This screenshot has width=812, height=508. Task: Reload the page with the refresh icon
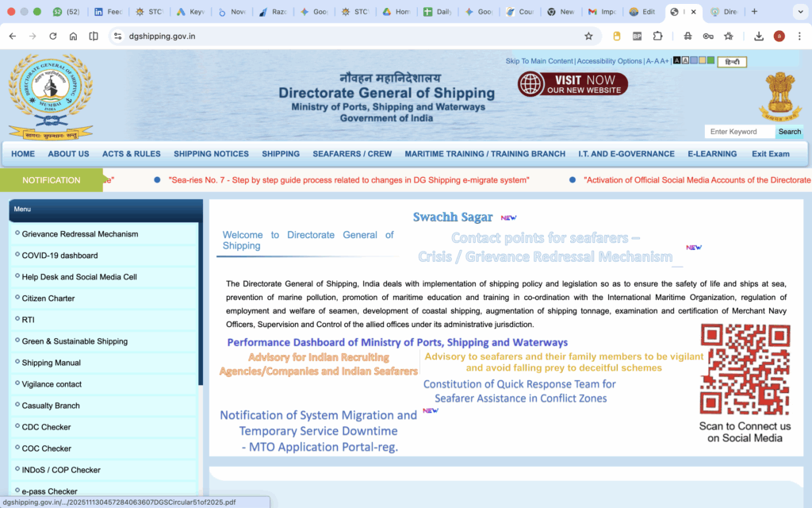(53, 36)
